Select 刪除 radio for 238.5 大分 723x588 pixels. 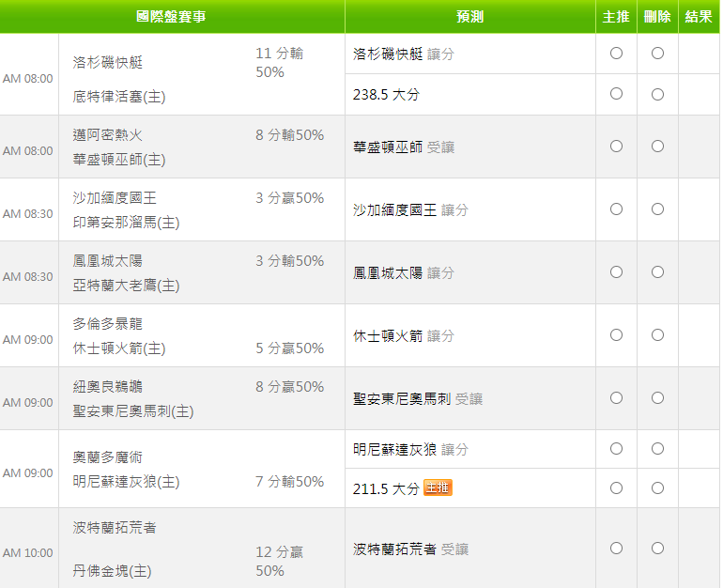(657, 94)
